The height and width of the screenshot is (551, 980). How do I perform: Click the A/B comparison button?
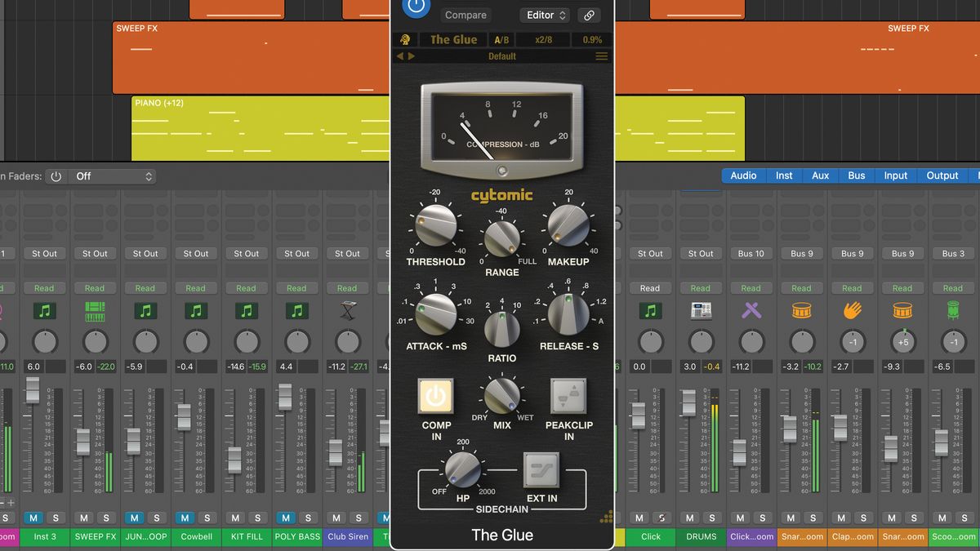pos(501,39)
